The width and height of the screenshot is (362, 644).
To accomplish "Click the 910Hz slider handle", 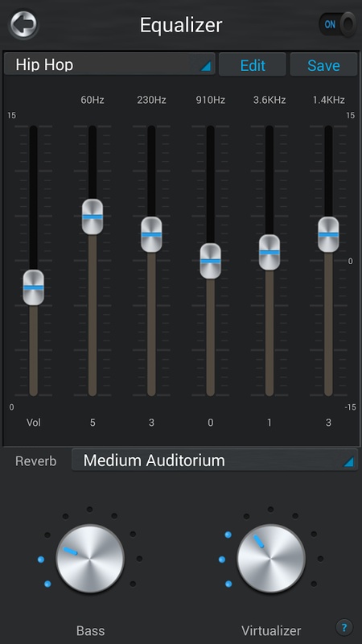I will [211, 261].
